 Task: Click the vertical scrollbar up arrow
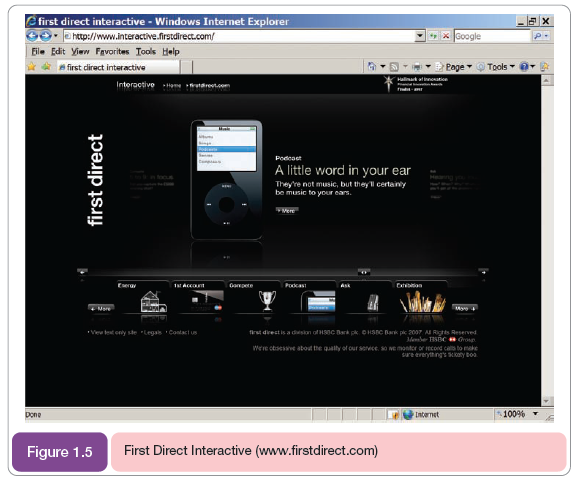click(x=547, y=80)
